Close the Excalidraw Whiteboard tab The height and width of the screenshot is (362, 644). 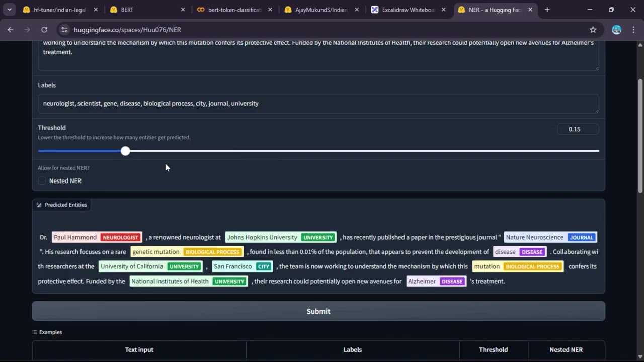coord(443,10)
